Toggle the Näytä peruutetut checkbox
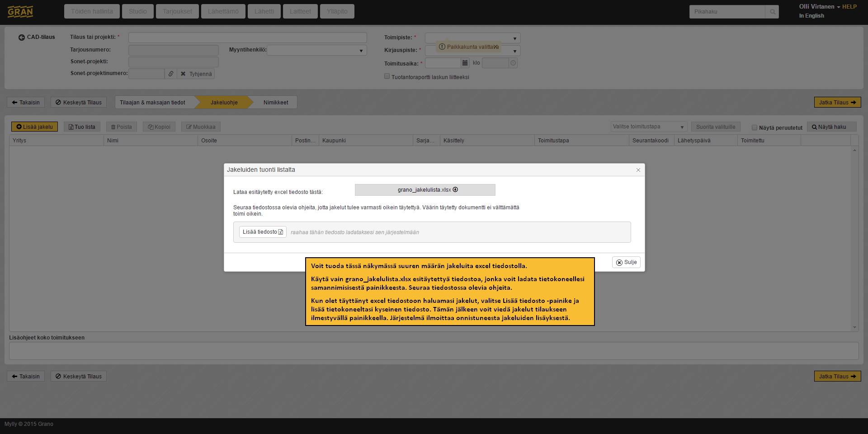 [754, 127]
